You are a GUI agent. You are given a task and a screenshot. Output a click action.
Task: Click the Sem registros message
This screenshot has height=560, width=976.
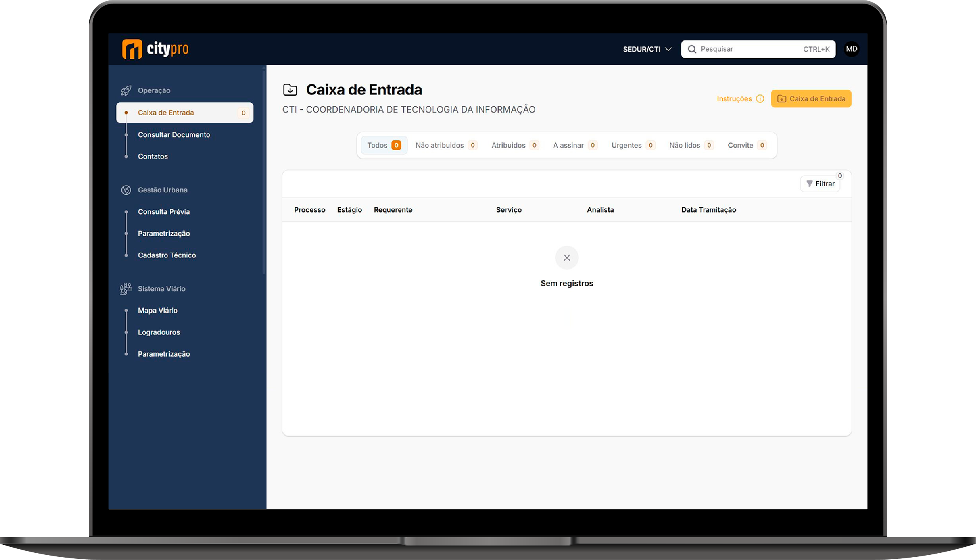point(567,283)
